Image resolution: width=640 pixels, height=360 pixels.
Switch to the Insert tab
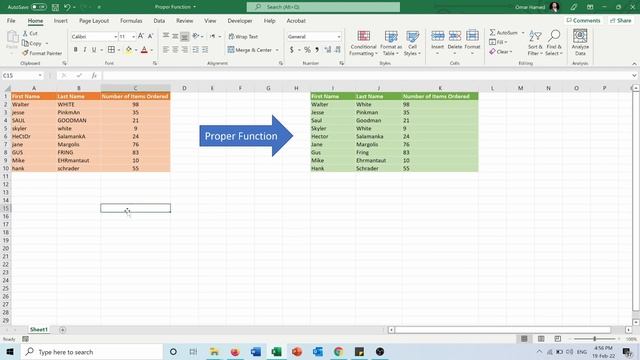61,20
